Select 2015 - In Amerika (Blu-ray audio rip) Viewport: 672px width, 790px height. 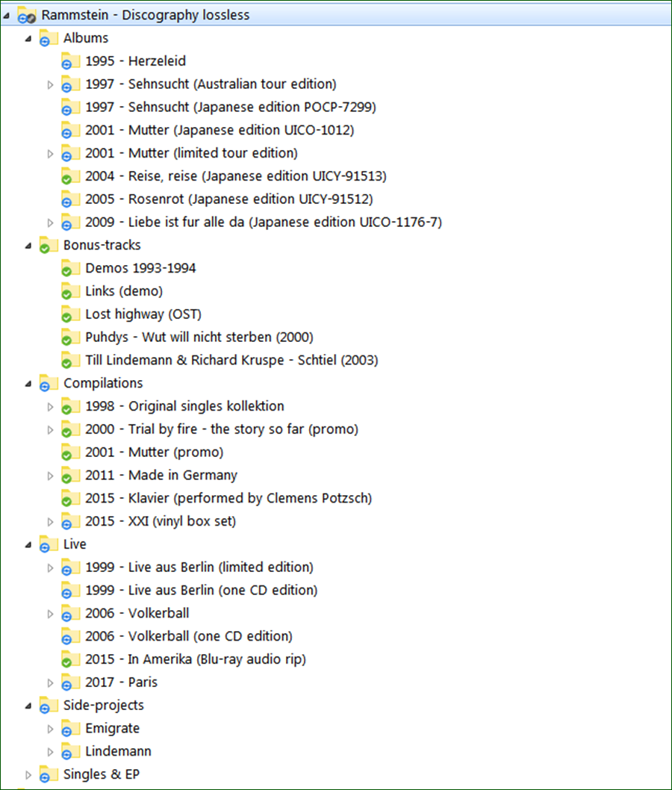196,659
